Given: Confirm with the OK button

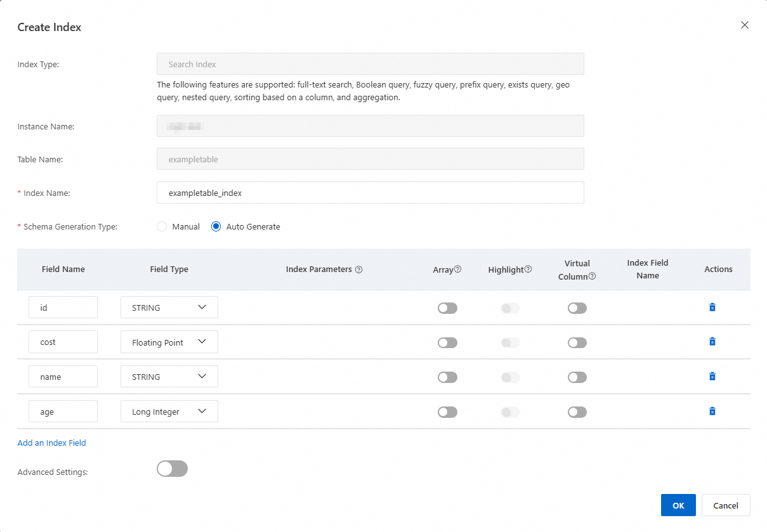Looking at the screenshot, I should [x=678, y=505].
